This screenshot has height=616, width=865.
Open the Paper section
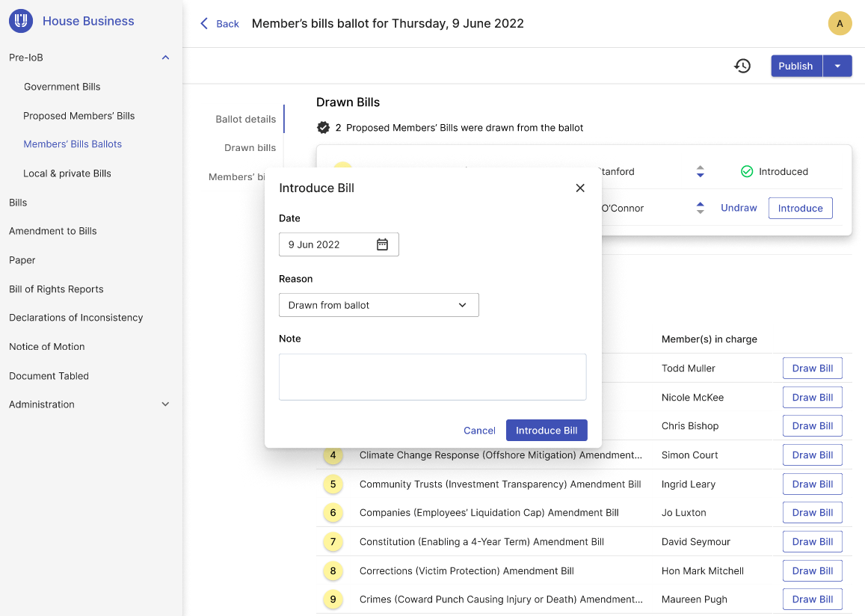(22, 260)
